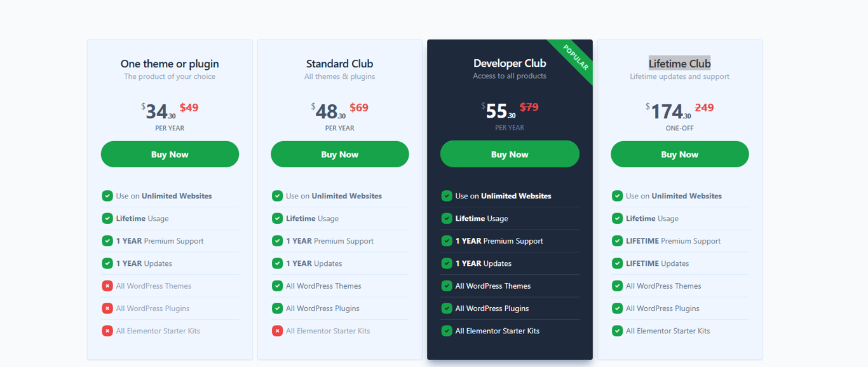Click 'LIFETIME Premium Support' text in Lifetime Club
Screen dimensions: 868x367
click(x=673, y=241)
